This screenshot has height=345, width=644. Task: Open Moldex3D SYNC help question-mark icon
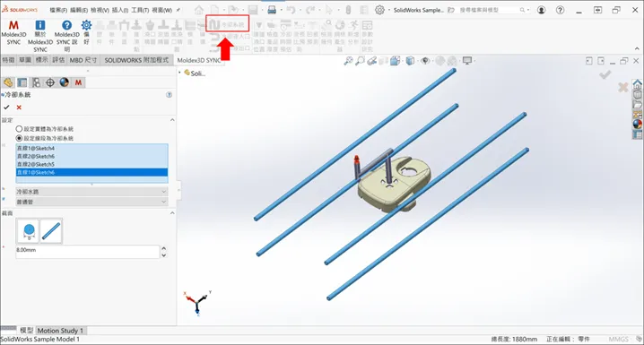66,25
